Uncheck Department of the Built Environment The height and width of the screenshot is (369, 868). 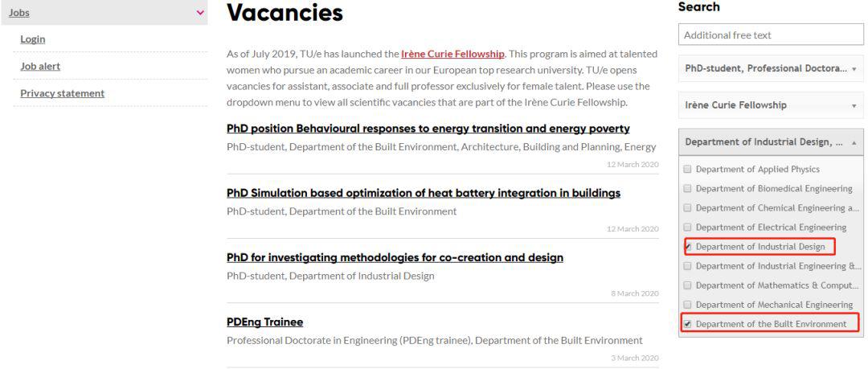coord(687,324)
